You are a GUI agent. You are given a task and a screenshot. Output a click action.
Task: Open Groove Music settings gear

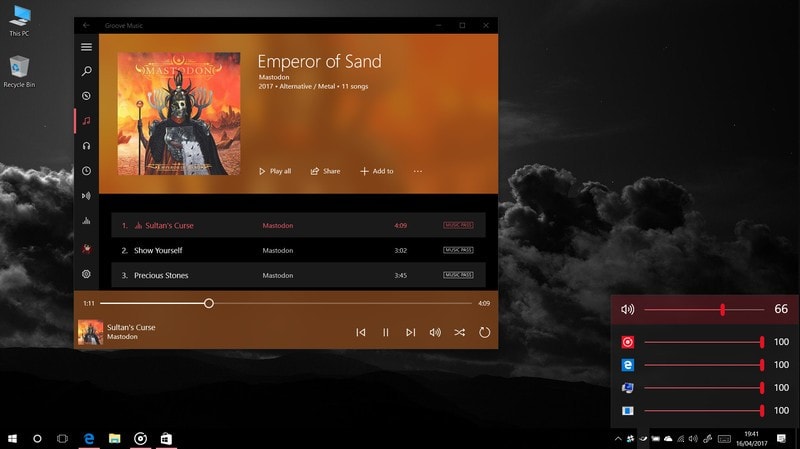pos(86,274)
